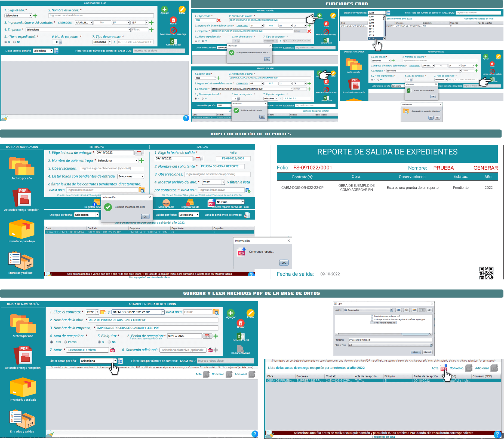Click the green plus beside 'Nombre de quién entrega'
Viewport: 504px width, 439px height.
142,161
